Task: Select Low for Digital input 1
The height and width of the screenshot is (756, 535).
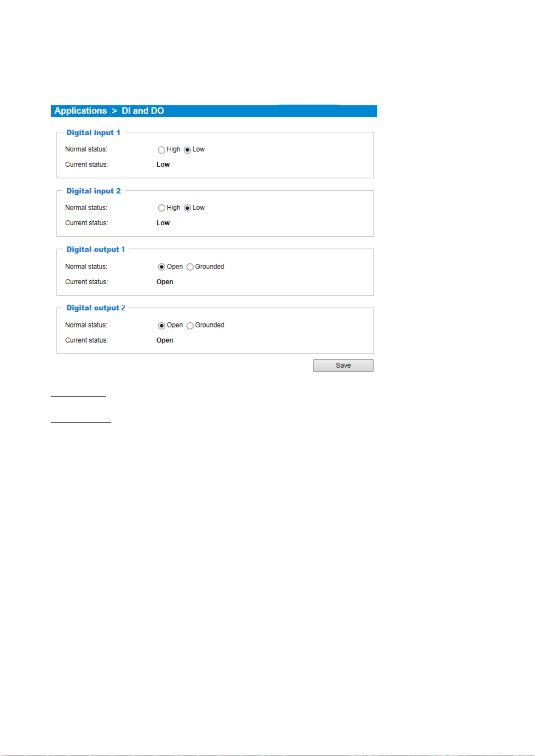Action: [x=187, y=150]
